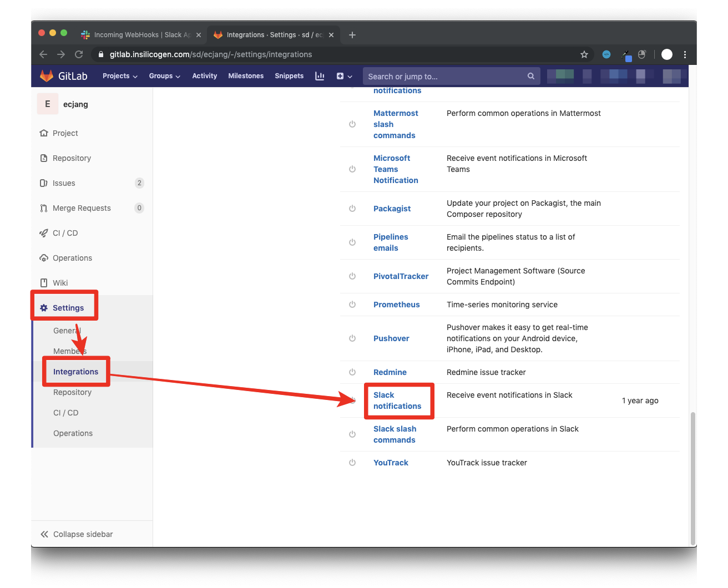
Task: Click the padlock icon in address bar
Action: (x=101, y=54)
